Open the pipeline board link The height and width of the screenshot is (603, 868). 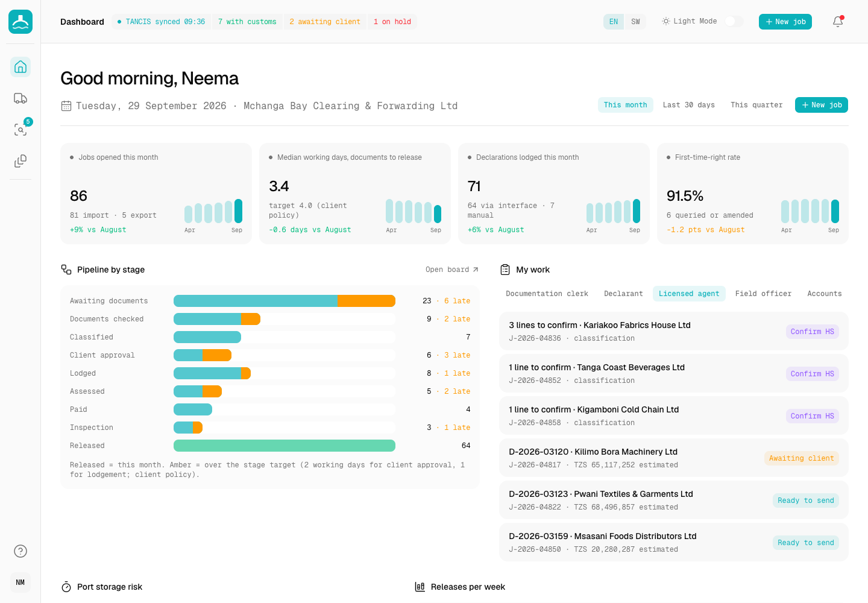[452, 270]
